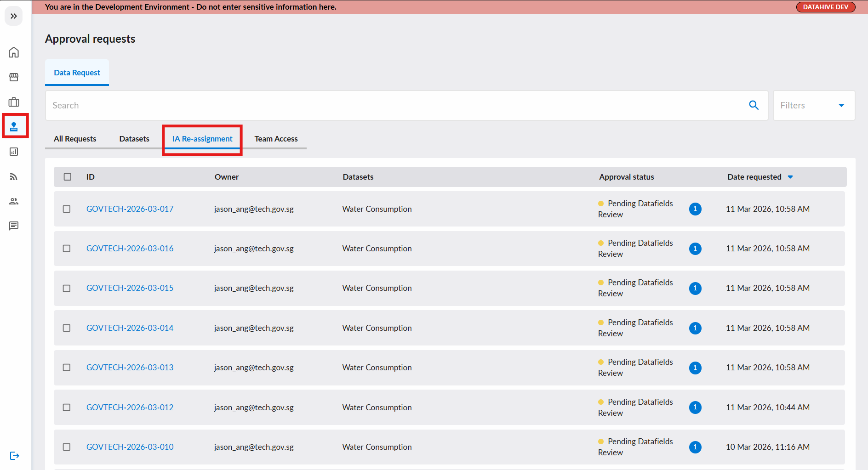
Task: Click Water Consumption in GOVTECH-2026-03-017 row
Action: [x=377, y=209]
